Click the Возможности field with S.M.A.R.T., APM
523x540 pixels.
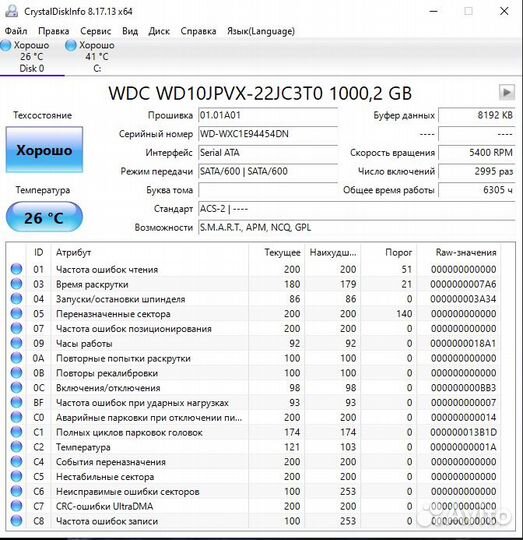click(x=356, y=227)
